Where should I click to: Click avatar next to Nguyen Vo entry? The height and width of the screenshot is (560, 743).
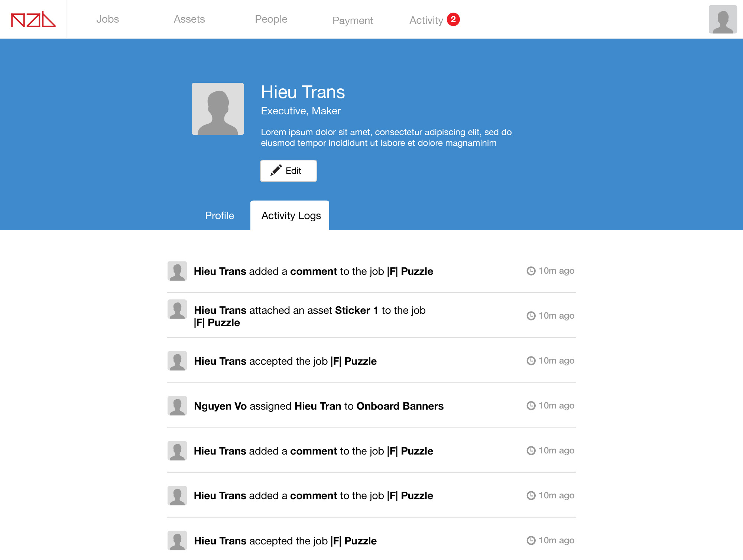click(177, 406)
